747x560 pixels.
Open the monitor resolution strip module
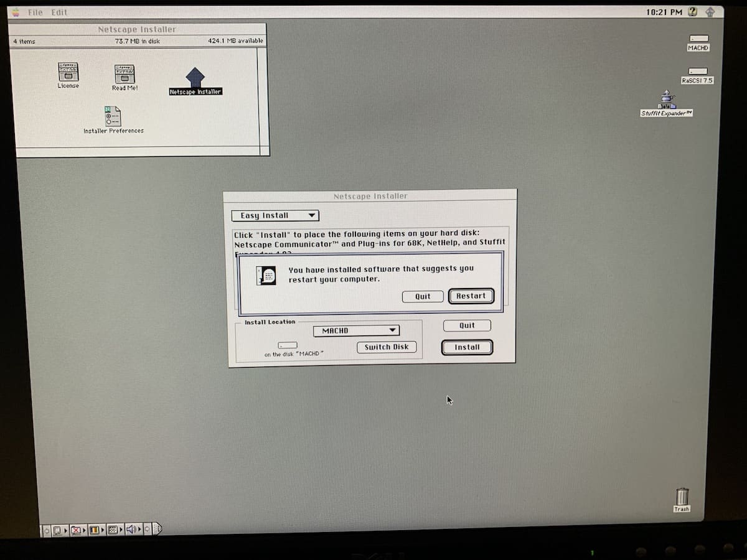point(115,531)
